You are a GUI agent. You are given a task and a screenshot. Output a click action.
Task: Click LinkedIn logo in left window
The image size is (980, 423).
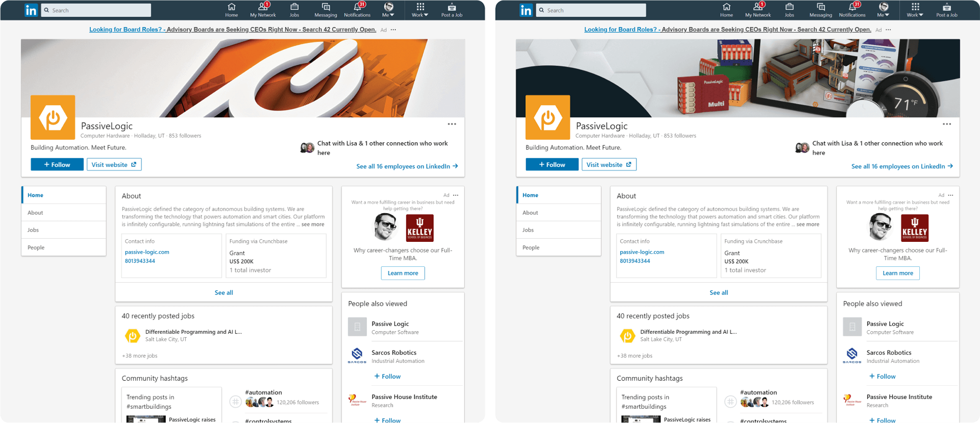pos(31,10)
